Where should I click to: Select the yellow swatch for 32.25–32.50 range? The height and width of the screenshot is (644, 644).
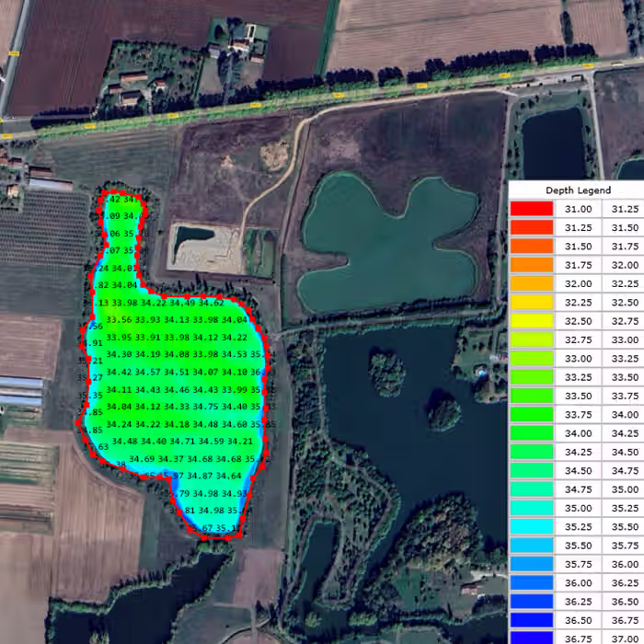pyautogui.click(x=532, y=303)
